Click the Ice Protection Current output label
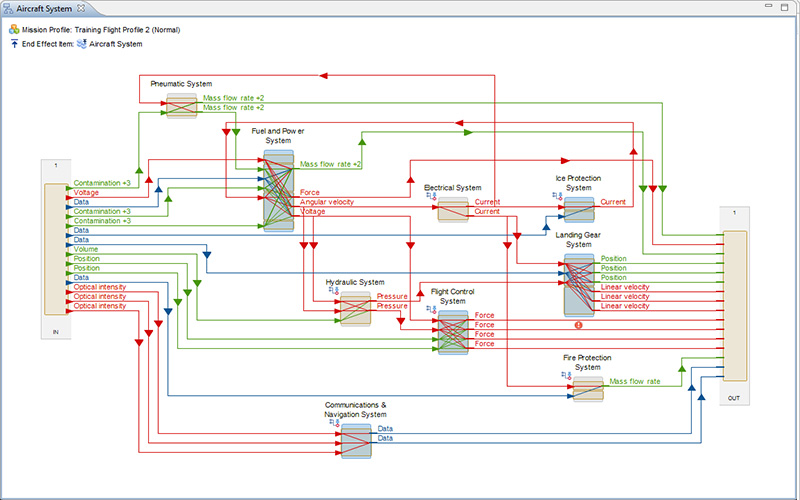 (x=613, y=202)
